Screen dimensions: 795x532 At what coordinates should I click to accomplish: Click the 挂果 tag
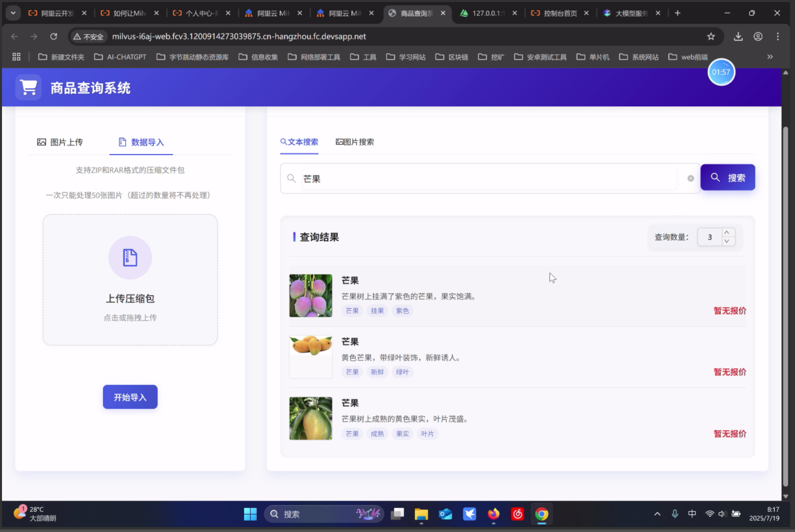pyautogui.click(x=377, y=311)
